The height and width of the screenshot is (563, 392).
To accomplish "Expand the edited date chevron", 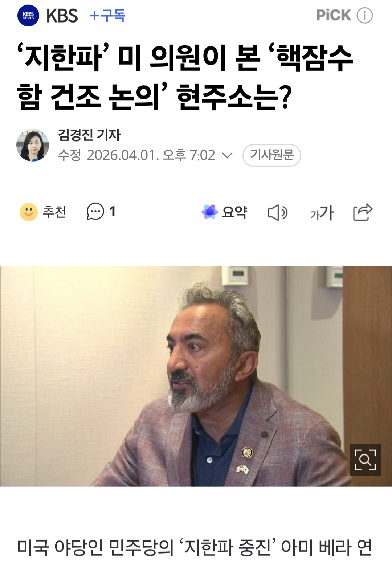I will [x=227, y=155].
